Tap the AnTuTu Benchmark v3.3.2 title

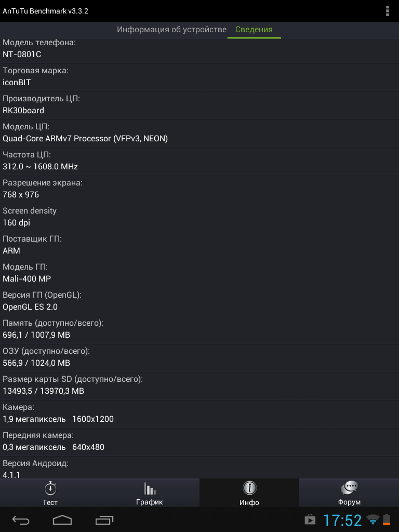point(46,11)
